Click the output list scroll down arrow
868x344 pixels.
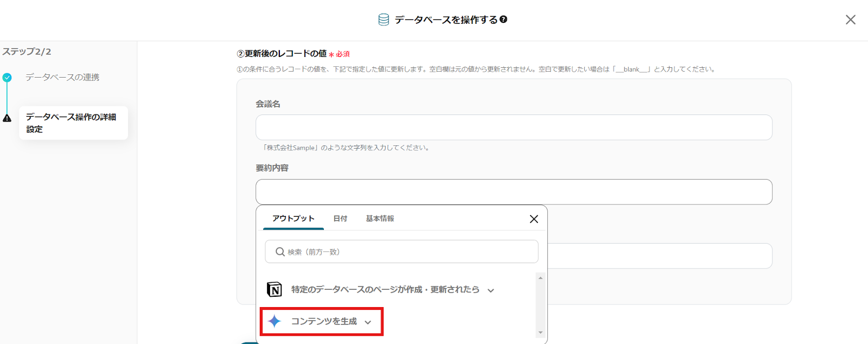[x=540, y=333]
